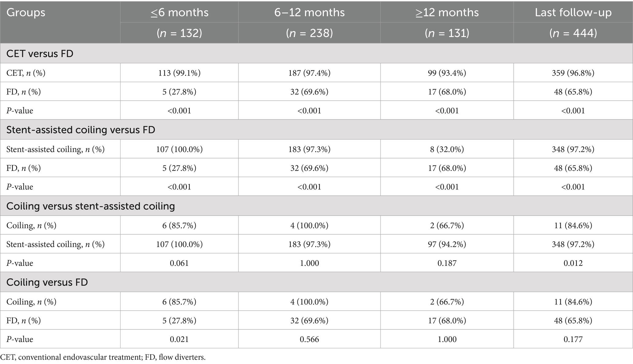633x364 pixels.
Task: Select Coiling versus stent-assisted coiling section heading
Action: (x=91, y=206)
